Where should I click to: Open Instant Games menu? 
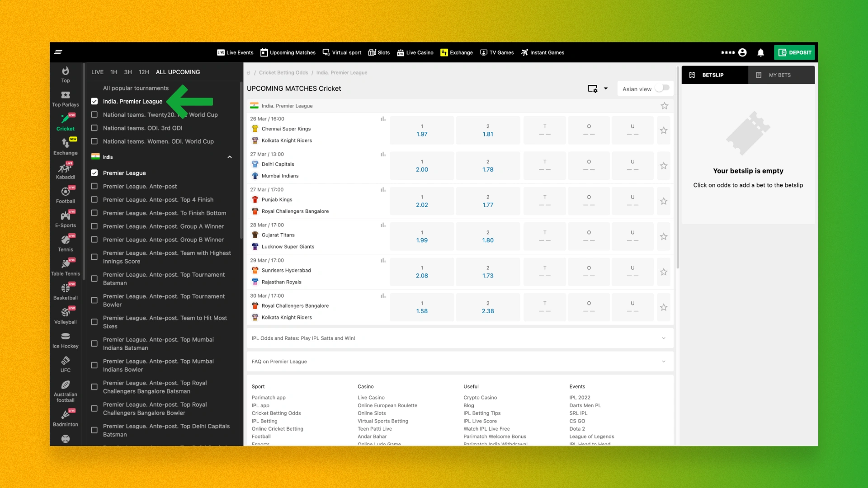[542, 52]
